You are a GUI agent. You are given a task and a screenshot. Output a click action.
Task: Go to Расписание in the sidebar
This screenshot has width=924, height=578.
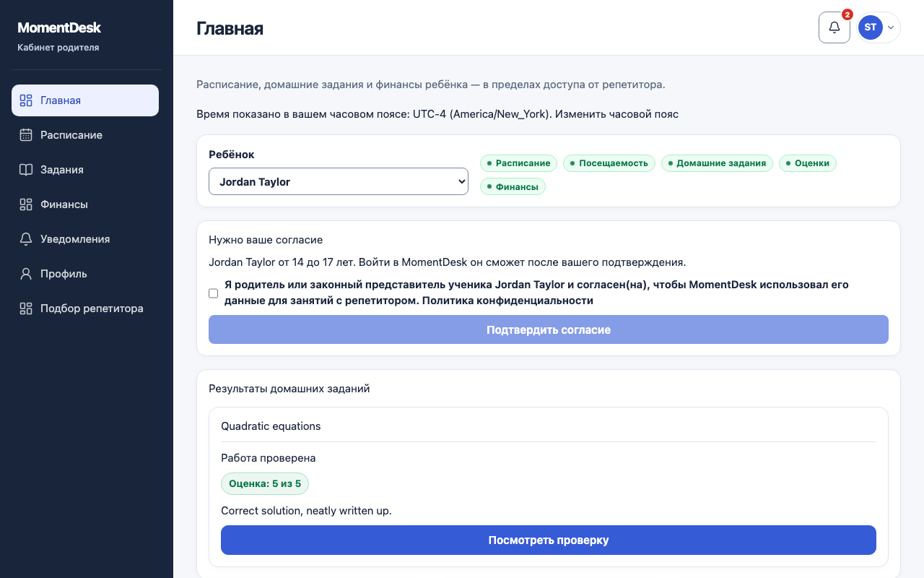85,135
